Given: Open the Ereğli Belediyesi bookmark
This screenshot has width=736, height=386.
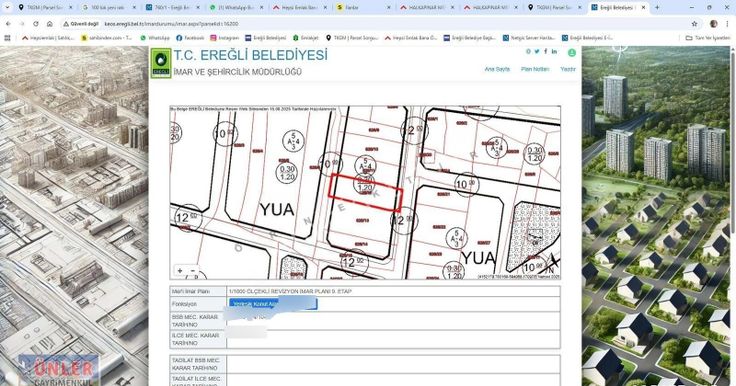Looking at the screenshot, I should (266, 38).
